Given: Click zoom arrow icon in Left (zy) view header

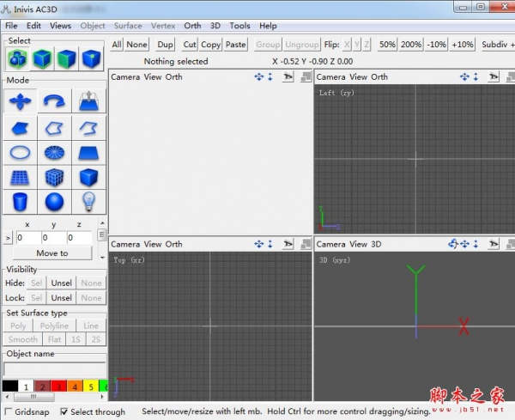Looking at the screenshot, I should (476, 77).
